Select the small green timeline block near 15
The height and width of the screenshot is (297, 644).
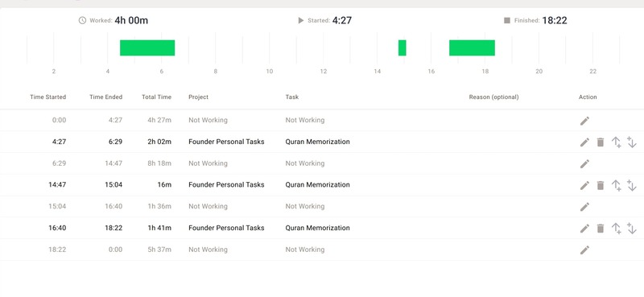click(x=402, y=47)
